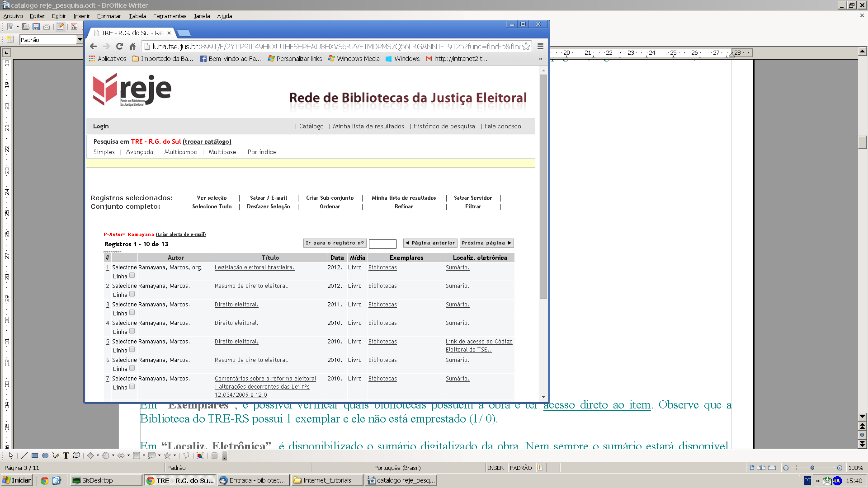The image size is (868, 488).
Task: Expand the New document dropdown arrow
Action: pos(17,27)
